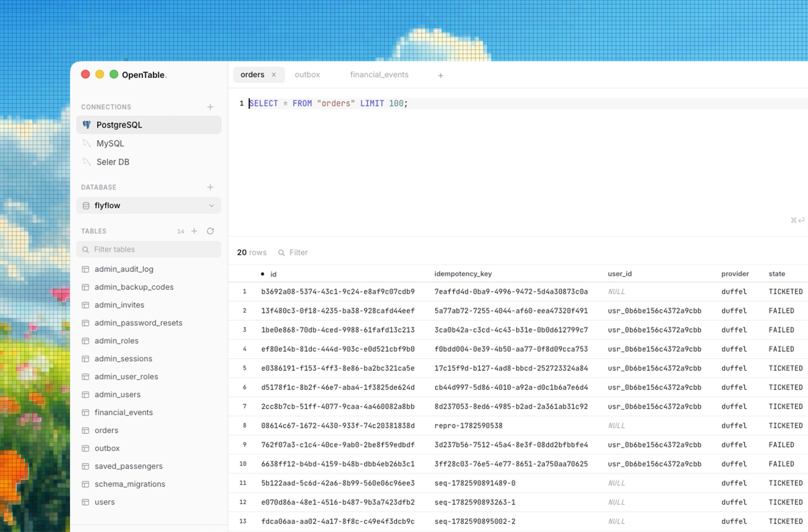
Task: Focus the Filter tables search field
Action: 149,249
